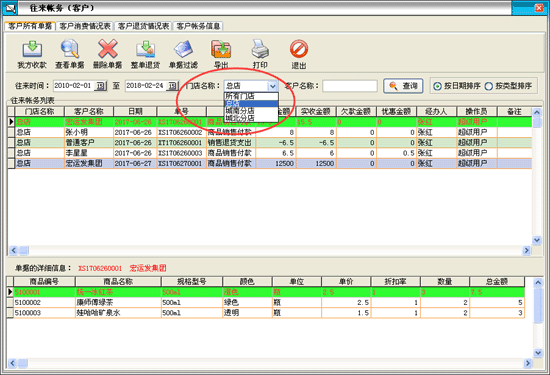
Task: Click the 导出 export icon
Action: (221, 49)
